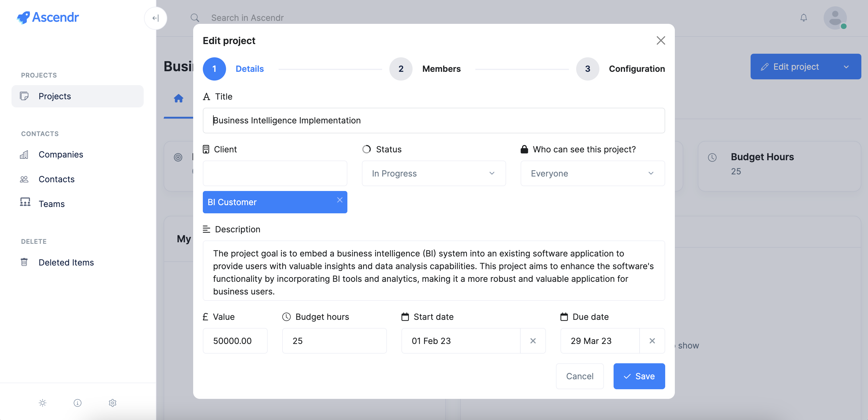Collapse the sidebar with arrow button
Screen dimensions: 868x420
point(155,18)
